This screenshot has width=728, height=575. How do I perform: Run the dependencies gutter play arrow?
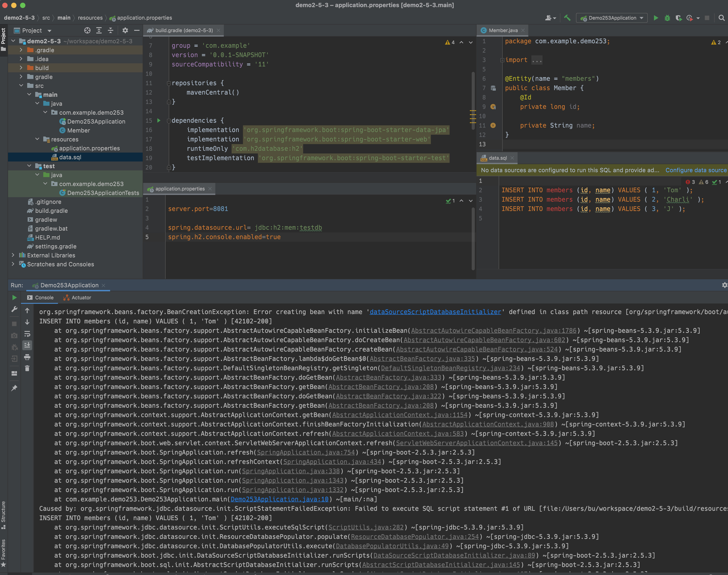point(159,120)
